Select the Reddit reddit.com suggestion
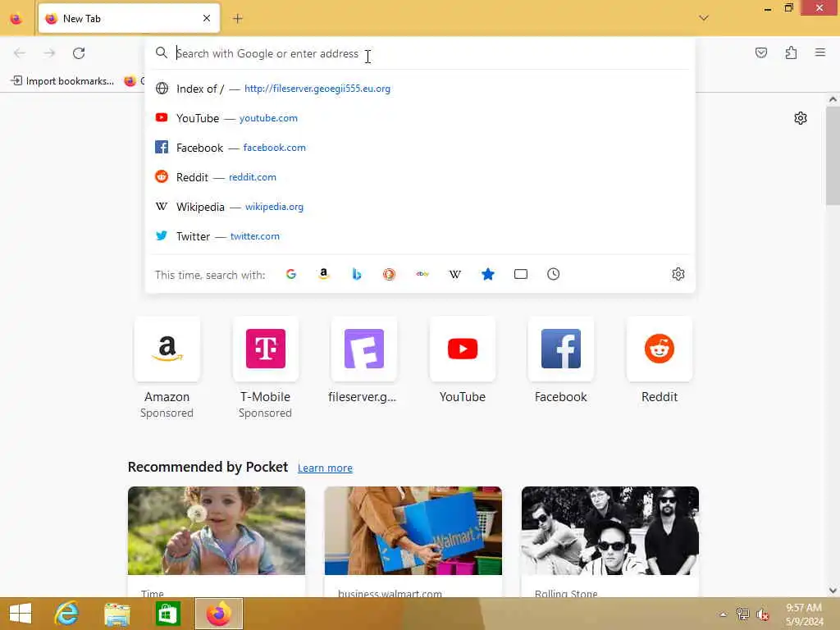Image resolution: width=840 pixels, height=630 pixels. (420, 177)
